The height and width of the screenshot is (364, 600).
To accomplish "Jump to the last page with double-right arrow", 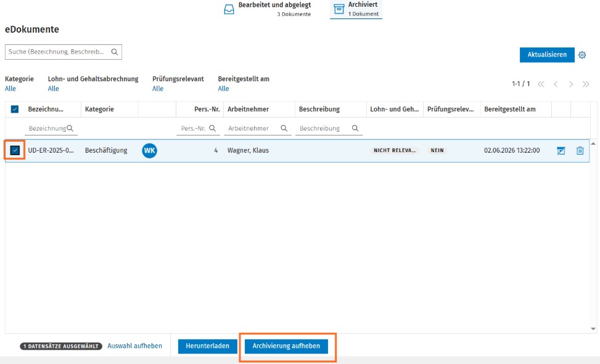I will 586,84.
